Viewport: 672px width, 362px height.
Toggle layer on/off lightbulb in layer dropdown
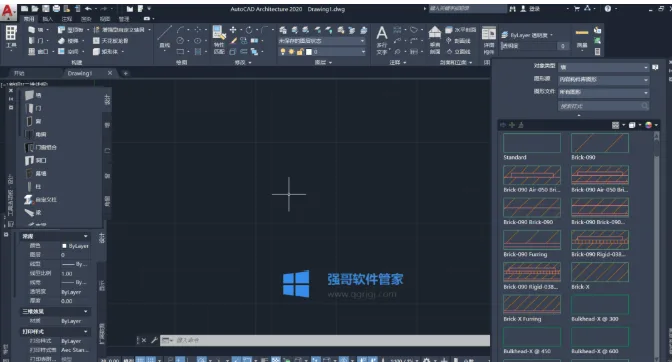tap(283, 52)
